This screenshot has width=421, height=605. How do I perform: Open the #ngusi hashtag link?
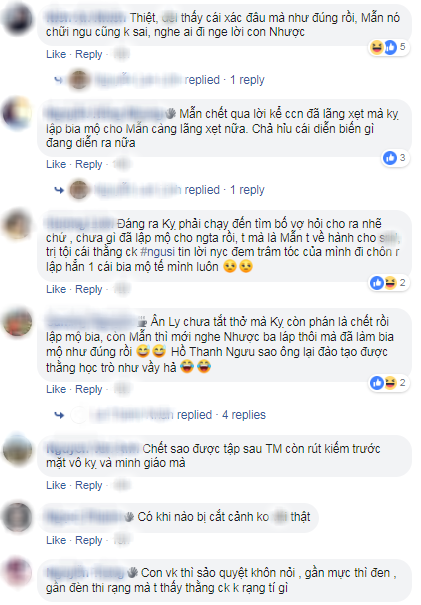point(157,252)
